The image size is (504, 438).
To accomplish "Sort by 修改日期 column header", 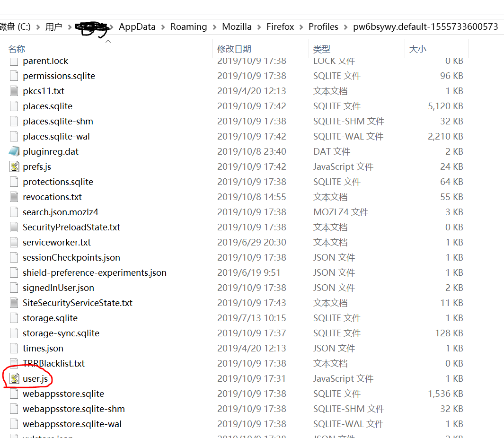I will click(x=234, y=49).
